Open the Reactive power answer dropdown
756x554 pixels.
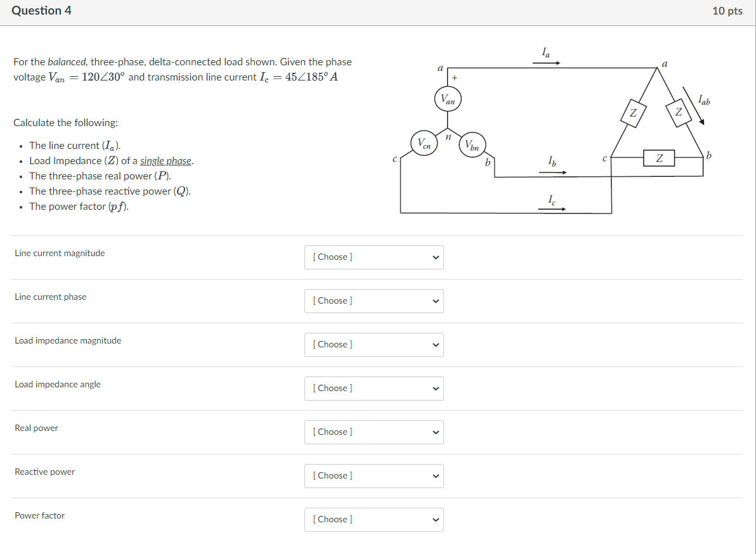(x=374, y=475)
